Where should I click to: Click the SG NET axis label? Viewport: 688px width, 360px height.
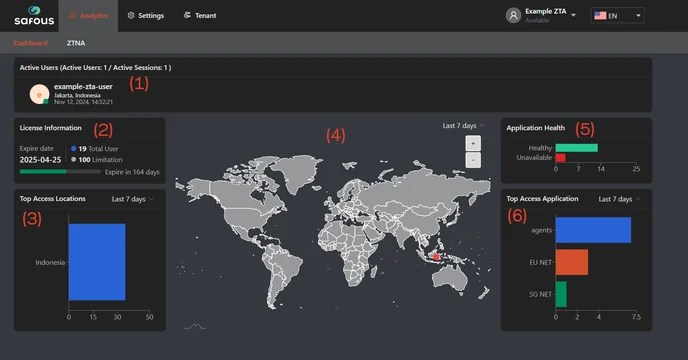pyautogui.click(x=540, y=294)
